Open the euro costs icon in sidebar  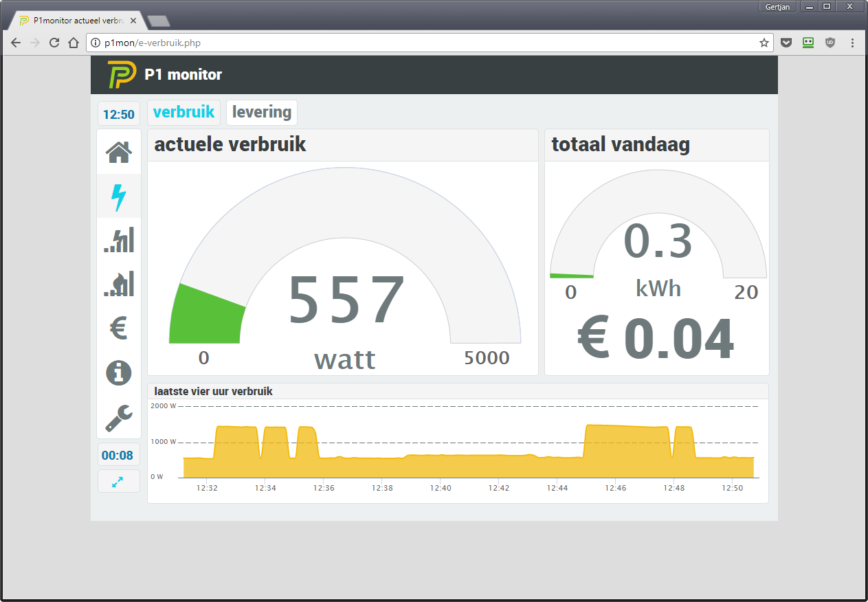[x=118, y=328]
